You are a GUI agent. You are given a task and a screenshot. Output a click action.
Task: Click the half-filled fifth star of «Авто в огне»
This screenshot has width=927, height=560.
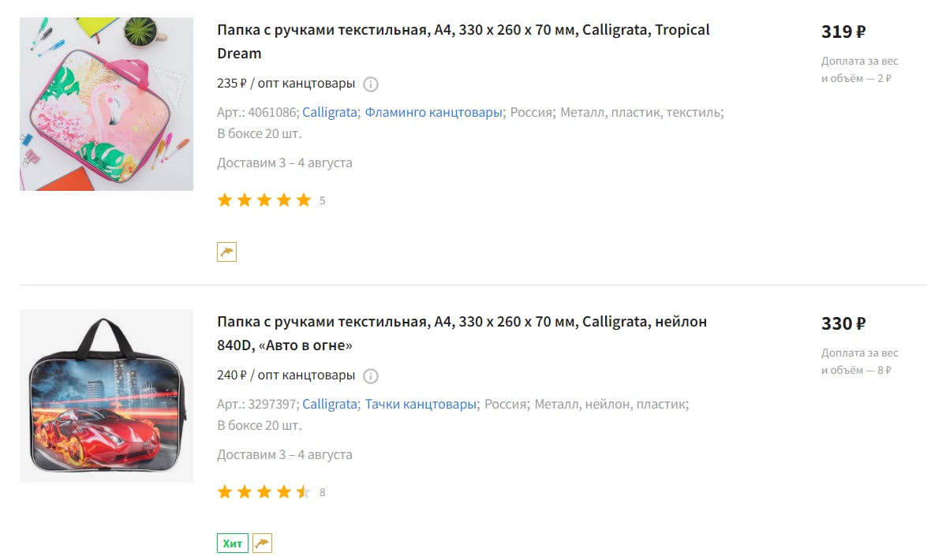pos(304,491)
